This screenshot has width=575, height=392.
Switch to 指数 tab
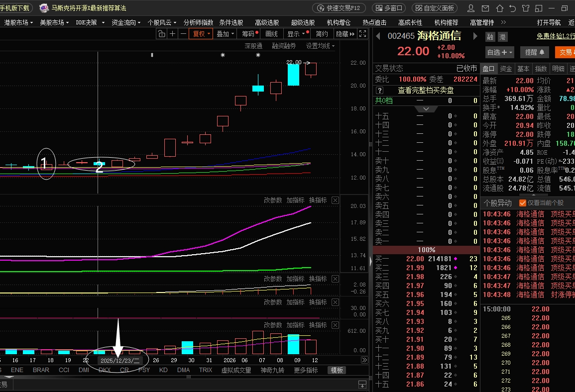coord(541,69)
